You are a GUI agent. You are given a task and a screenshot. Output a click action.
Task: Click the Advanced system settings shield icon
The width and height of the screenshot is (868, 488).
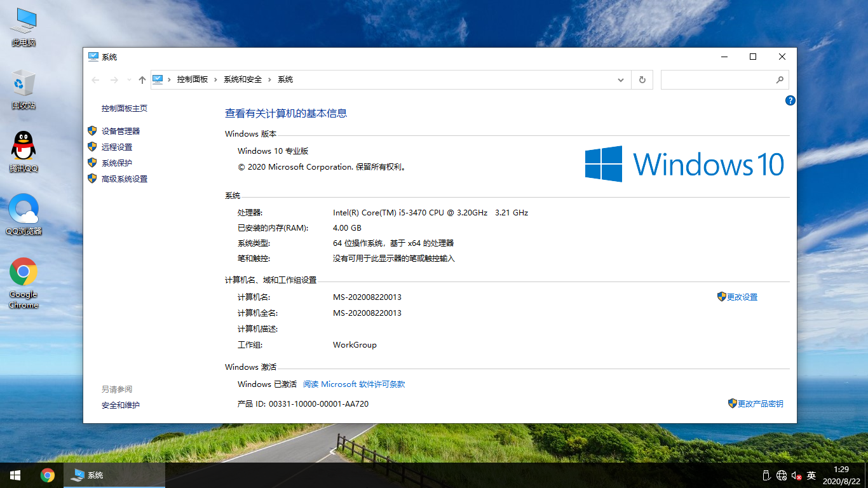click(x=92, y=179)
